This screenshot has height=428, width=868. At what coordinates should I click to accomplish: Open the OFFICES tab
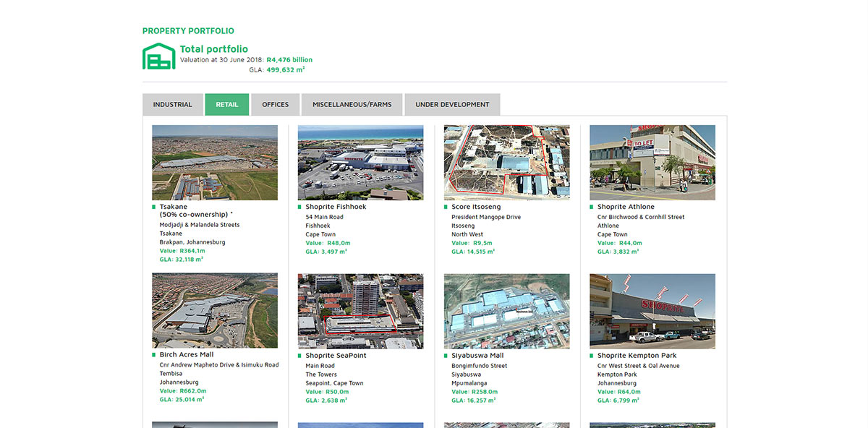tap(275, 104)
